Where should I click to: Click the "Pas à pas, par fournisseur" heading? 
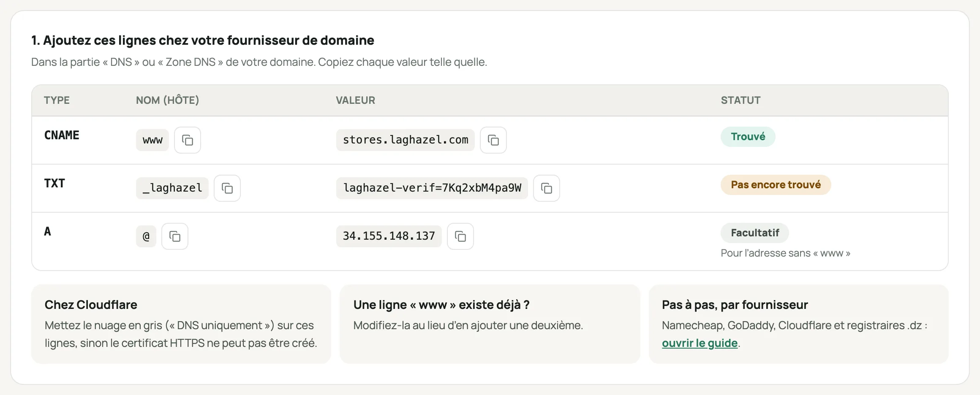coord(735,305)
